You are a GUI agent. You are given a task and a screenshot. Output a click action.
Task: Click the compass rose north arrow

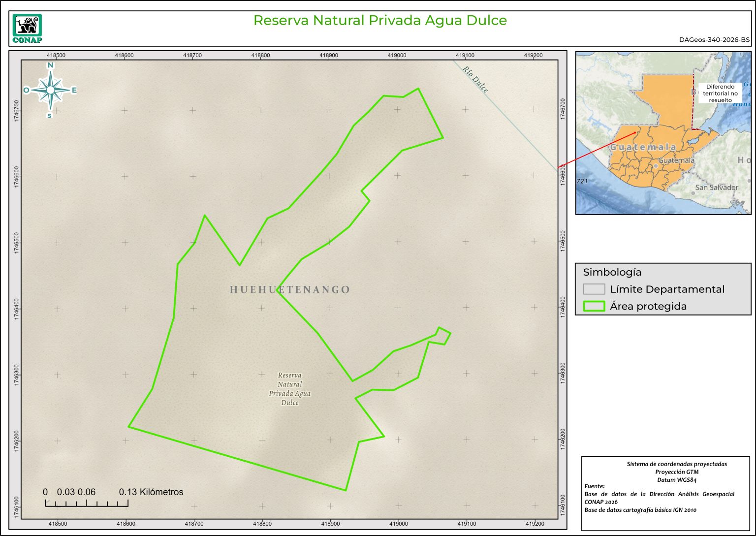pyautogui.click(x=50, y=90)
